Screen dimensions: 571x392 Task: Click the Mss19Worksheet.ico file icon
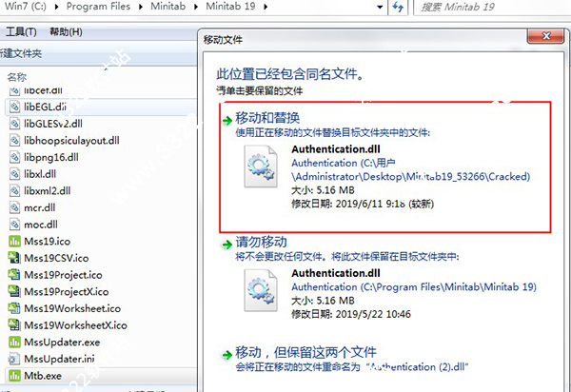pyautogui.click(x=14, y=308)
